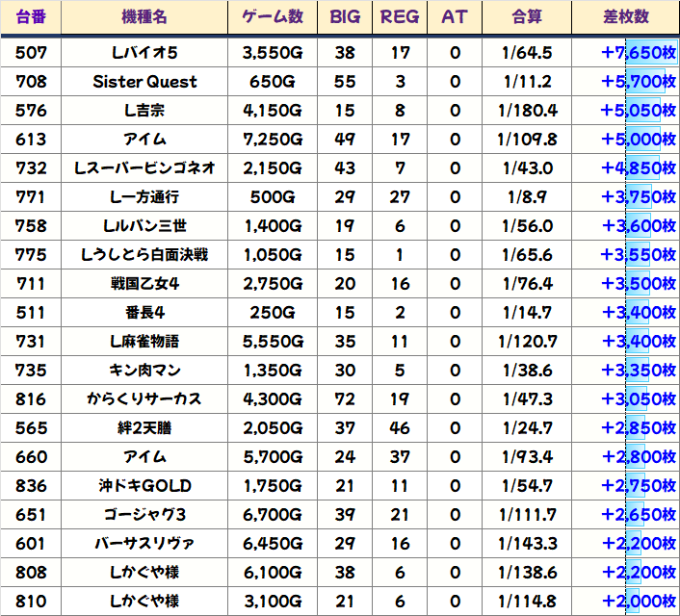The height and width of the screenshot is (616, 680).
Task: Select the L吉宗 machine name
Action: point(144,111)
